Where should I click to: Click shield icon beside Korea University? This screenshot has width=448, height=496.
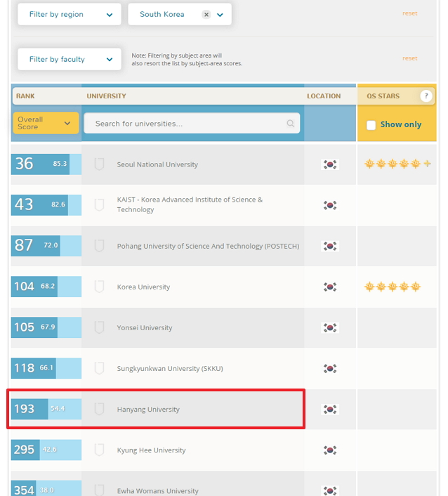99,287
